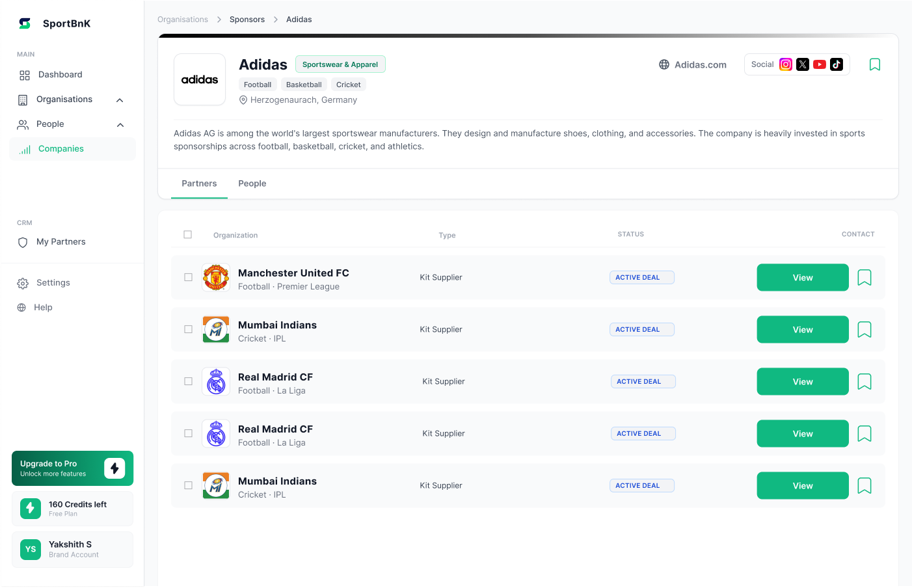The height and width of the screenshot is (588, 912).
Task: Click the People users icon
Action: pos(23,124)
